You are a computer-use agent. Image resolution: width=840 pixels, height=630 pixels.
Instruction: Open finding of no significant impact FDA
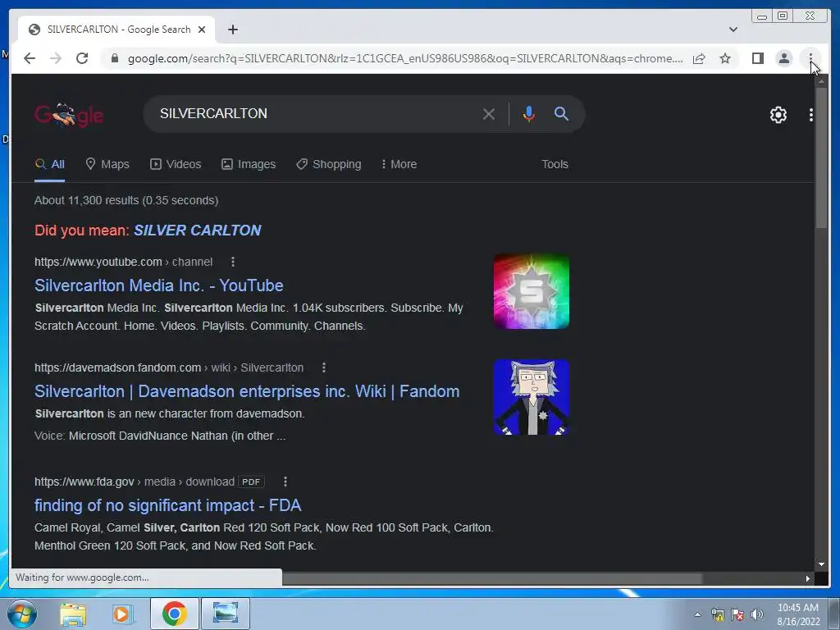(x=167, y=505)
